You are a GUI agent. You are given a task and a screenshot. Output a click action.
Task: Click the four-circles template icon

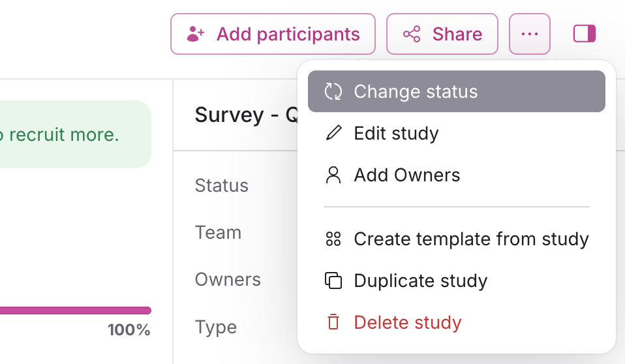(x=333, y=239)
